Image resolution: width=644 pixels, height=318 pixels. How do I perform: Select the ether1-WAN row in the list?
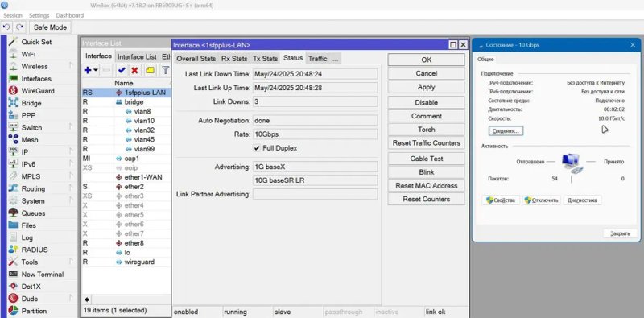(x=126, y=177)
